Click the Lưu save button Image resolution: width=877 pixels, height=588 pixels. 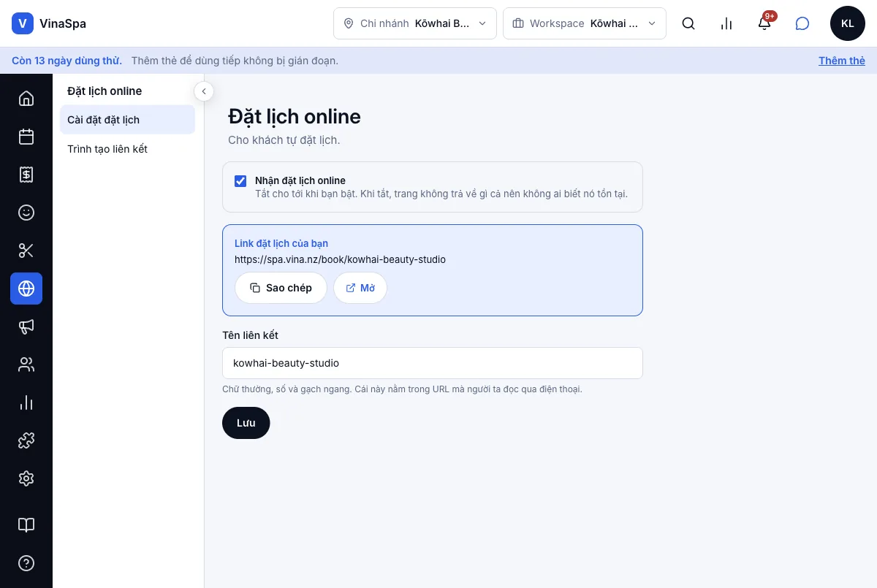246,423
